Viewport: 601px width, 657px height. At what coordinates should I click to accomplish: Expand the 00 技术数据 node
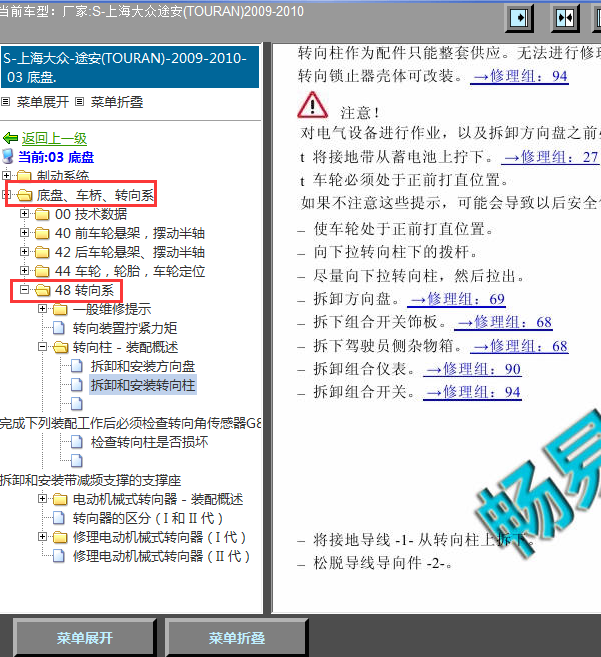click(24, 213)
